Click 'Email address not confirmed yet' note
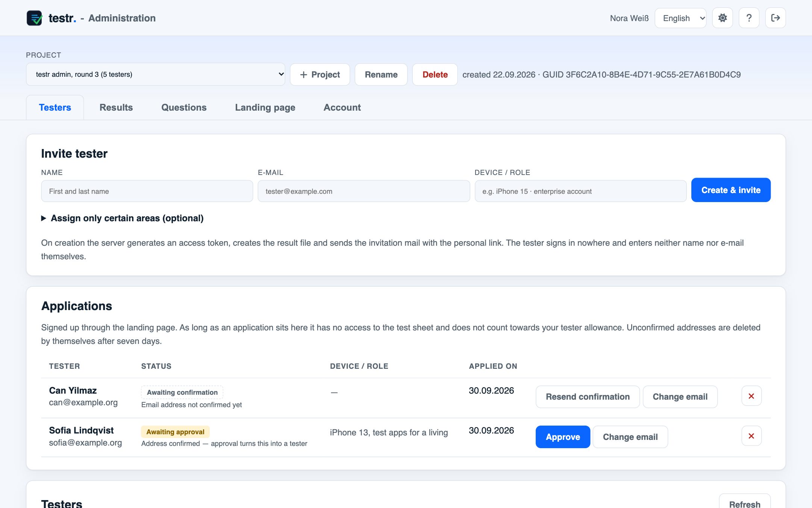The image size is (812, 508). click(191, 405)
